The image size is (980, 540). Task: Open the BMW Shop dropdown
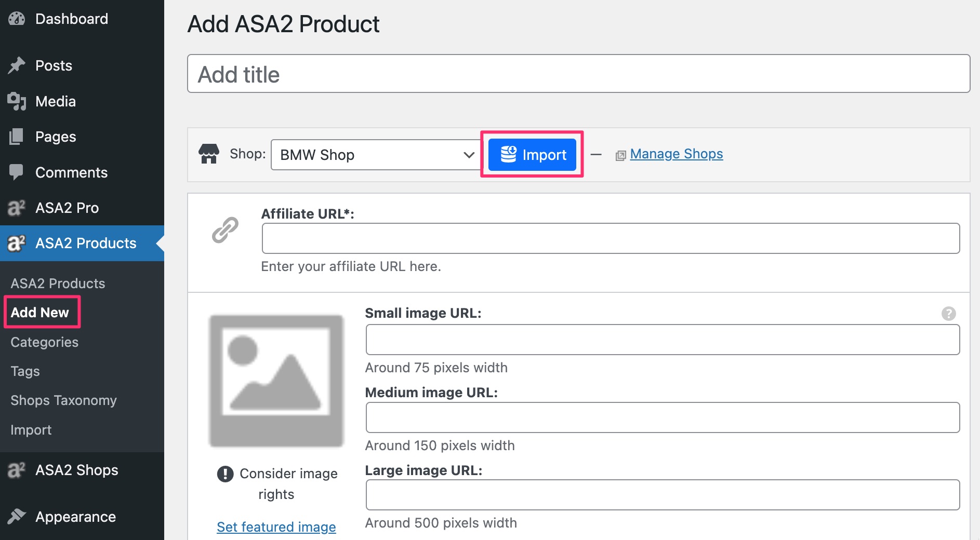pyautogui.click(x=375, y=154)
